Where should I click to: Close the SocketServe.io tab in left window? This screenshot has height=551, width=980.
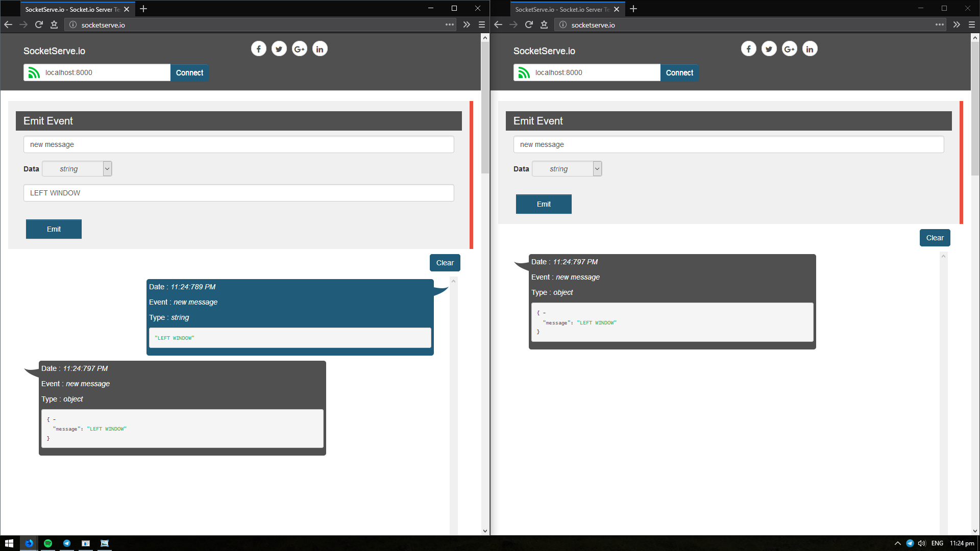click(127, 9)
